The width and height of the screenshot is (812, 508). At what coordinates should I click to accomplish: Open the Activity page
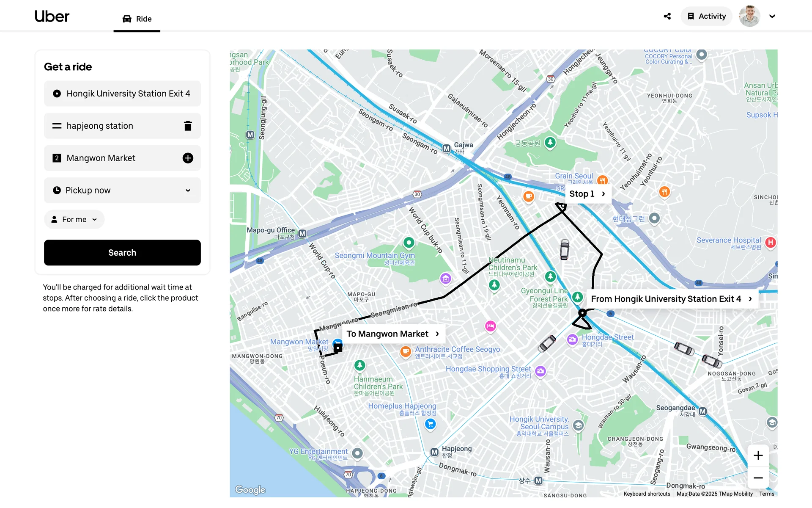click(x=706, y=16)
